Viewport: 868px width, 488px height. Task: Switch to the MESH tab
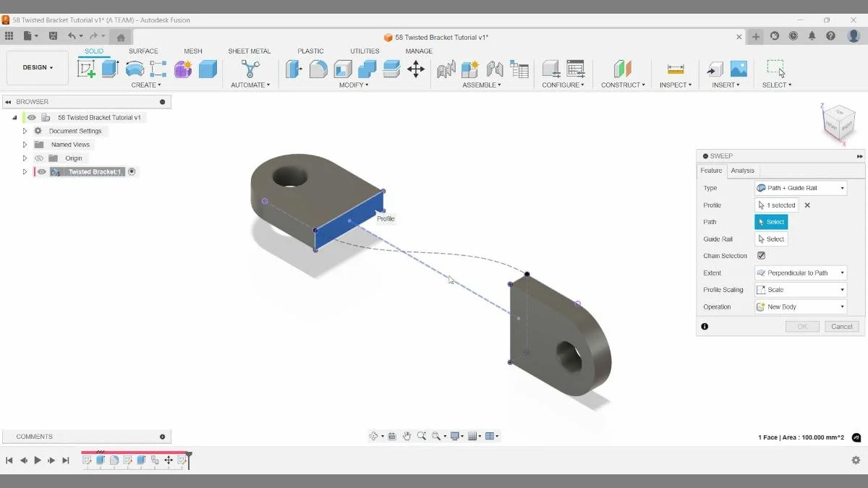[193, 51]
